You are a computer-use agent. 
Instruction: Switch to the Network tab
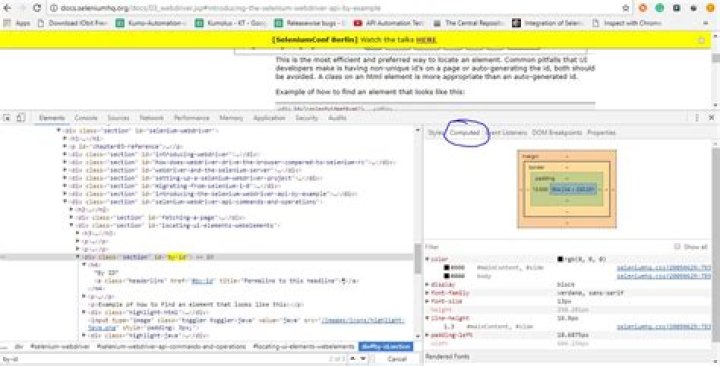(x=152, y=118)
